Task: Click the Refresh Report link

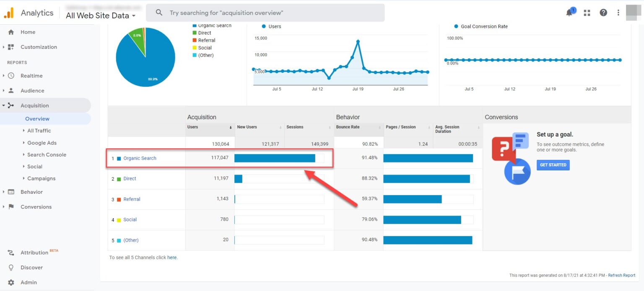Action: (621, 275)
